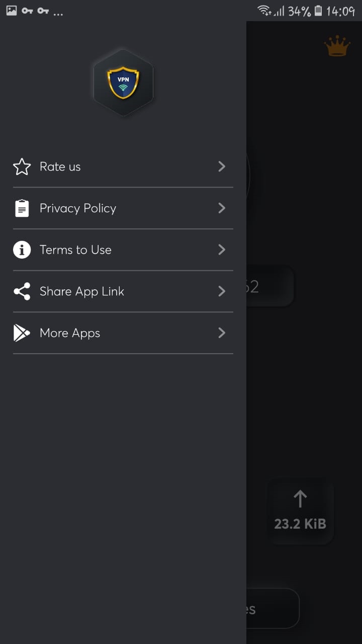Open premium via the gold crown icon
Image resolution: width=362 pixels, height=644 pixels.
(x=337, y=47)
